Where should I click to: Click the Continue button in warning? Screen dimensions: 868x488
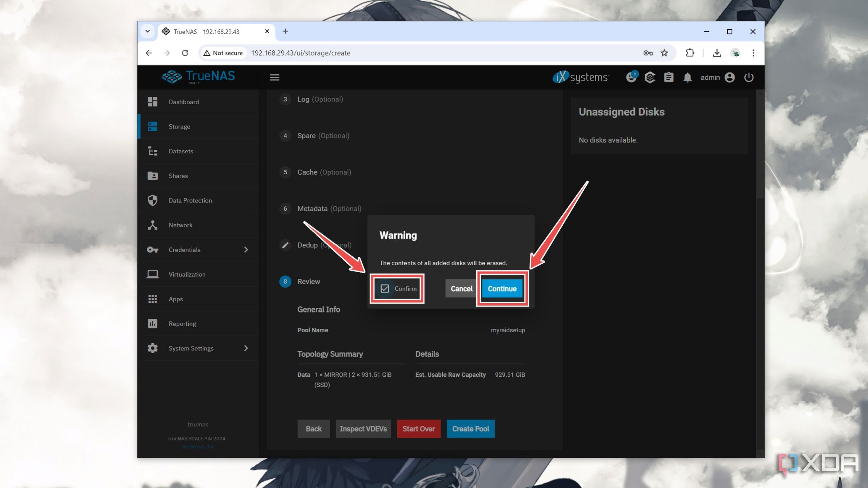click(502, 289)
